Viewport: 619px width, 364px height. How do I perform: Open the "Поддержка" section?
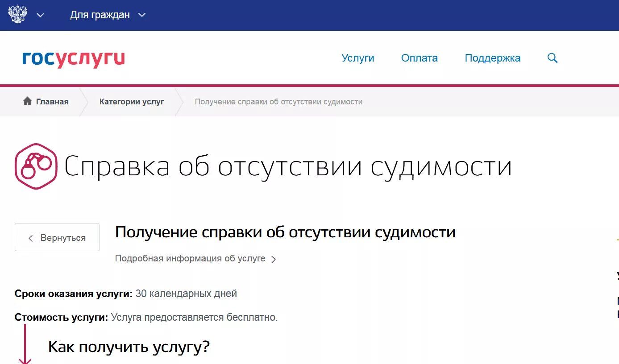tap(493, 58)
